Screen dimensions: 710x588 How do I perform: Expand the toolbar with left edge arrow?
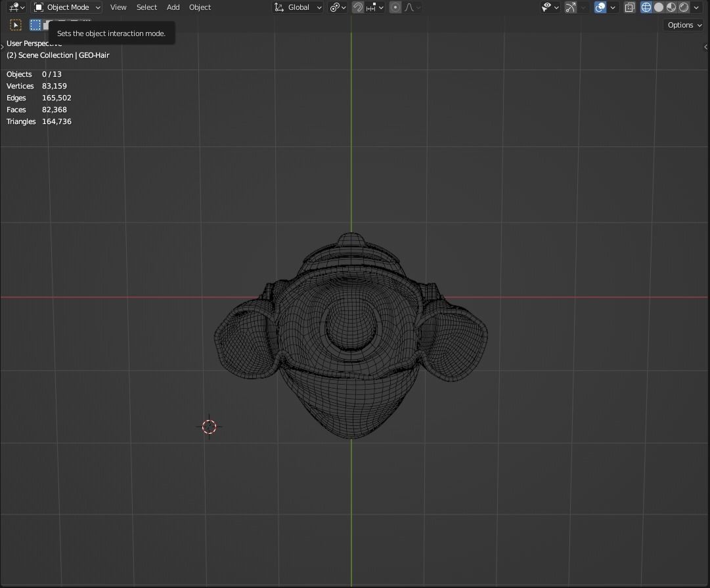pos(2,47)
